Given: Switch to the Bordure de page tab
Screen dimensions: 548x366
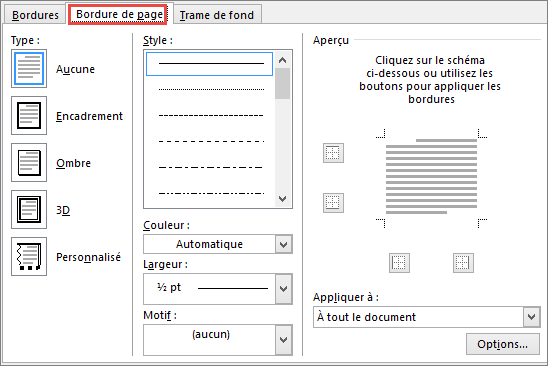Looking at the screenshot, I should (119, 14).
